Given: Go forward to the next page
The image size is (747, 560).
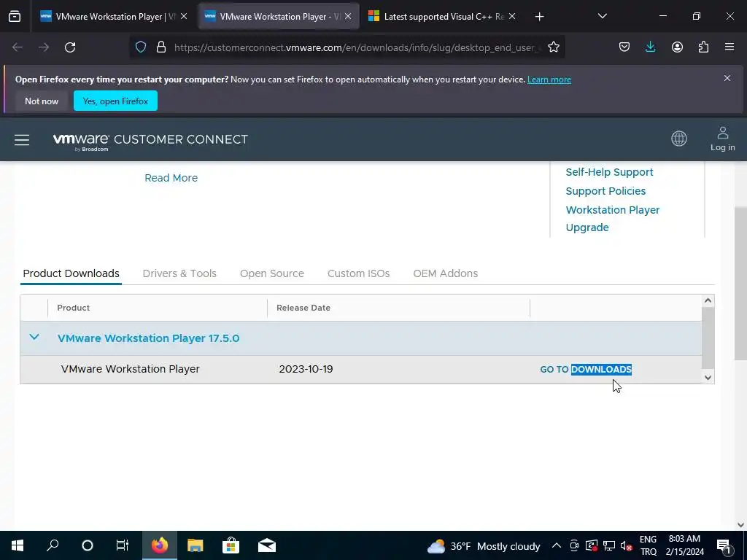Looking at the screenshot, I should click(44, 47).
